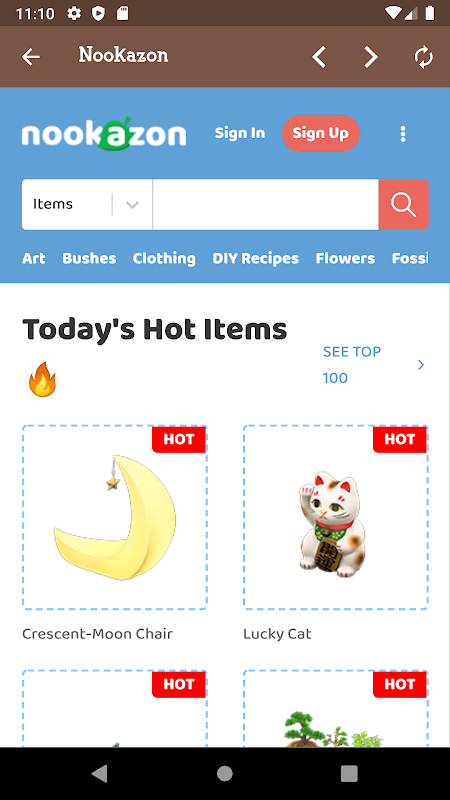Click the Sign Up button

tap(321, 133)
